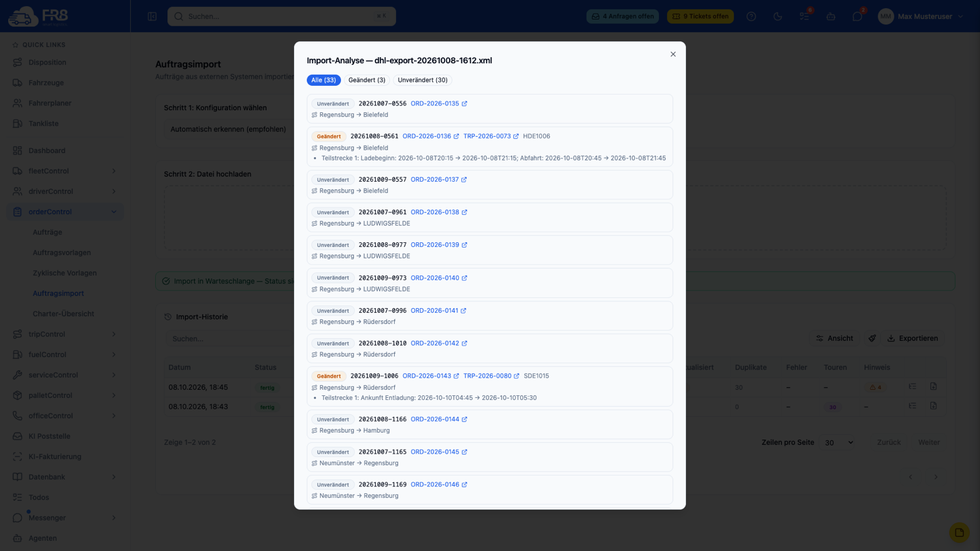Click the warning badge showing 4
This screenshot has width=980, height=551.
875,387
